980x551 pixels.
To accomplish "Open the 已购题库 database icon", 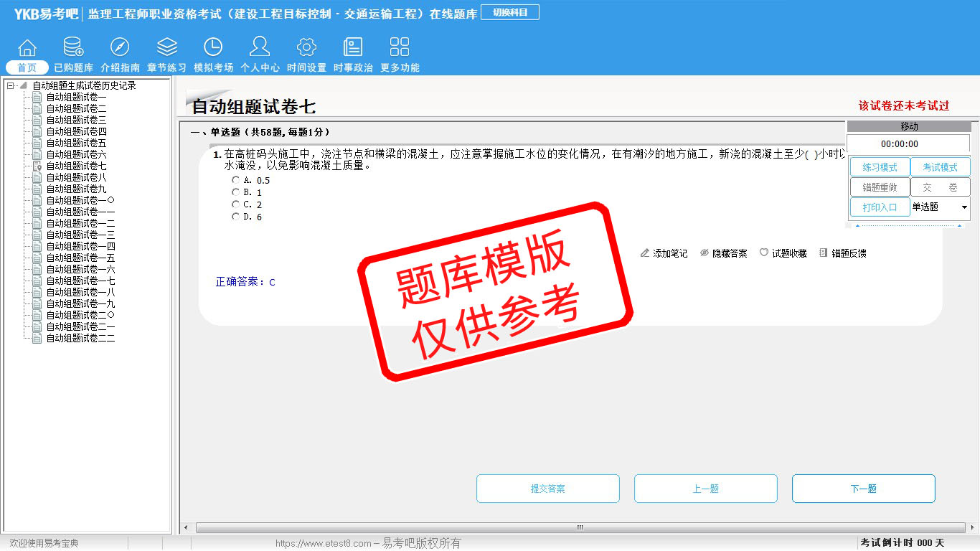I will click(x=73, y=47).
